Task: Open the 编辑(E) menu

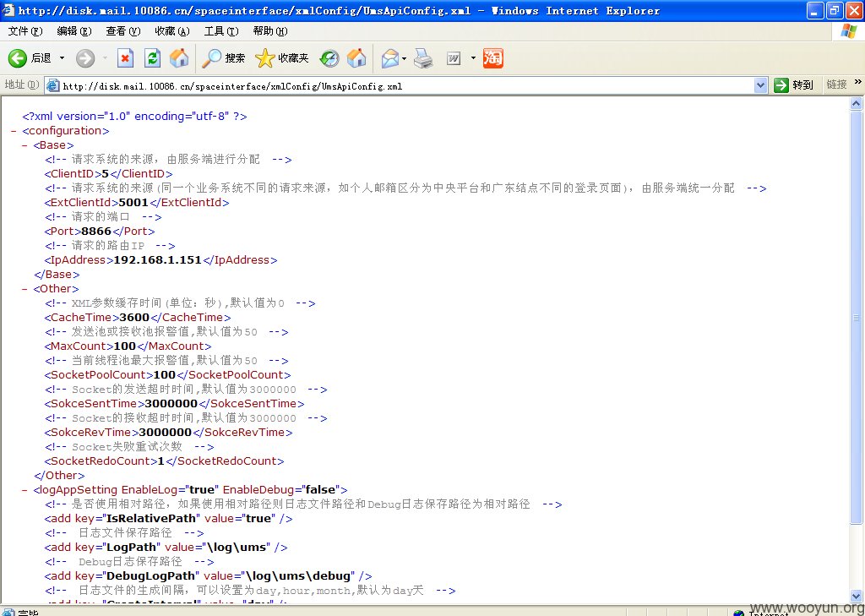Action: (x=74, y=31)
